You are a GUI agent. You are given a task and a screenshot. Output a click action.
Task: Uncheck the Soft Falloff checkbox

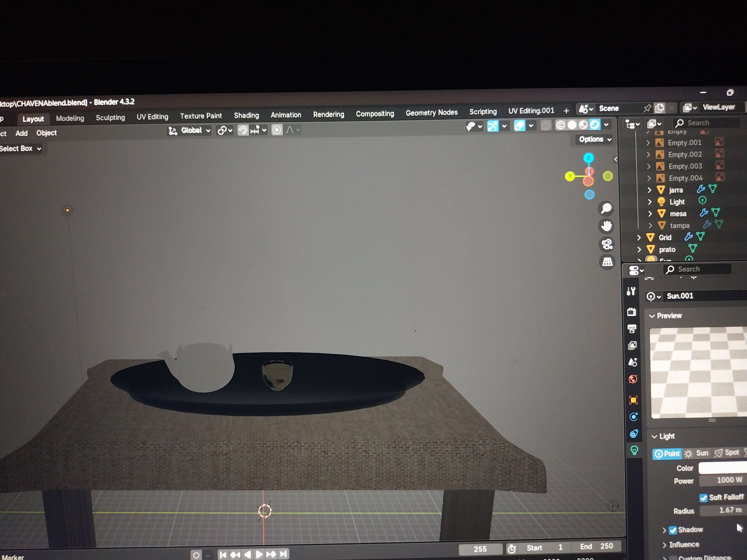point(703,498)
